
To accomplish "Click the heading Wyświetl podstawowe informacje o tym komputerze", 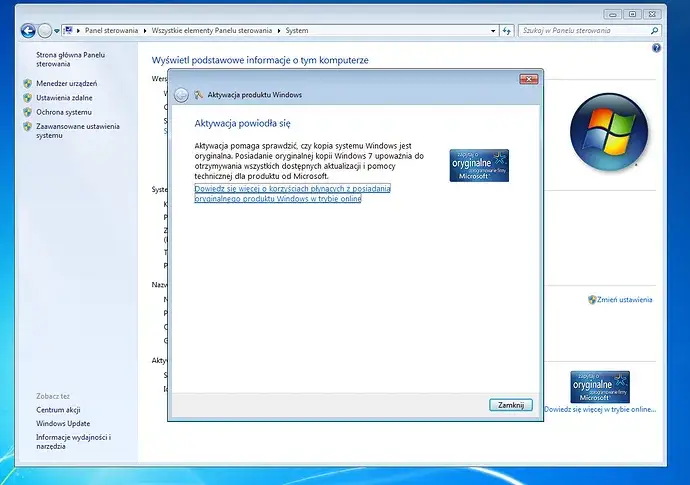I will (260, 60).
